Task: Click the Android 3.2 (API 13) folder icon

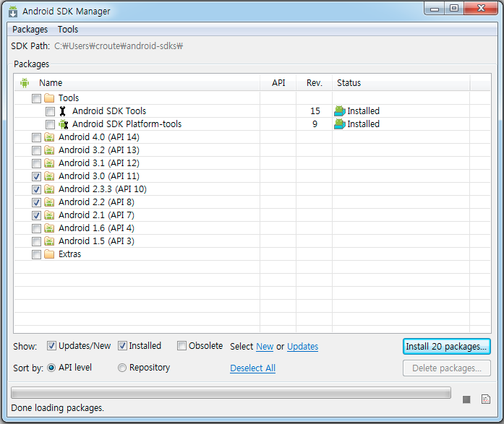Action: click(49, 150)
